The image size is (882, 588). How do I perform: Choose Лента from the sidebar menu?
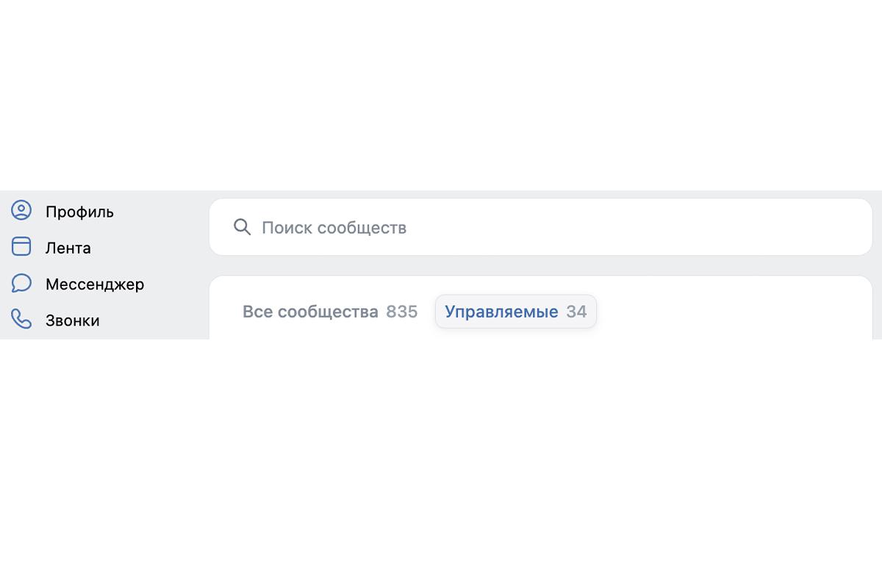68,247
